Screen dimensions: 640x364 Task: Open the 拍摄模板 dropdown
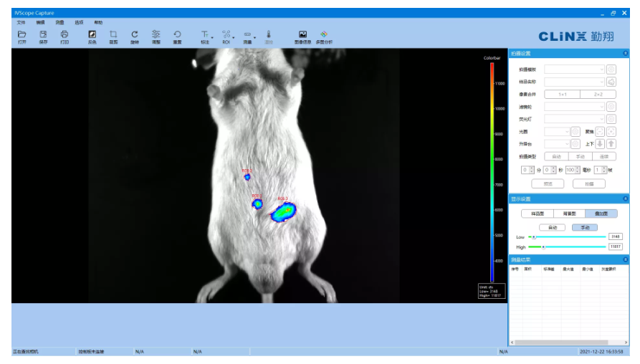pyautogui.click(x=574, y=70)
